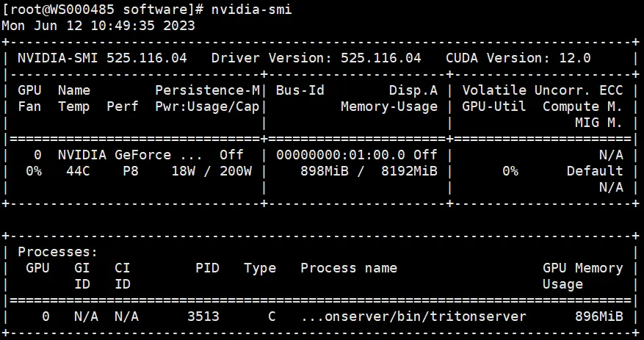This screenshot has width=644, height=340.
Task: Select the Bus-Id column header
Action: [x=300, y=90]
